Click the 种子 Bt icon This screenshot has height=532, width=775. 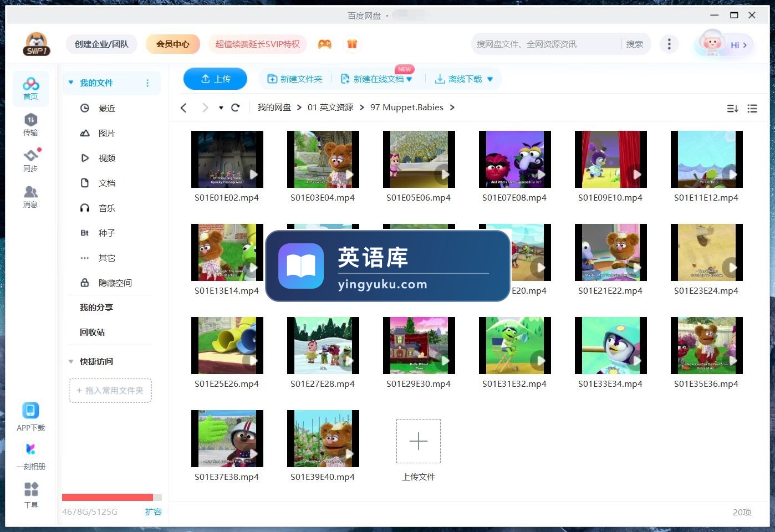click(x=85, y=233)
